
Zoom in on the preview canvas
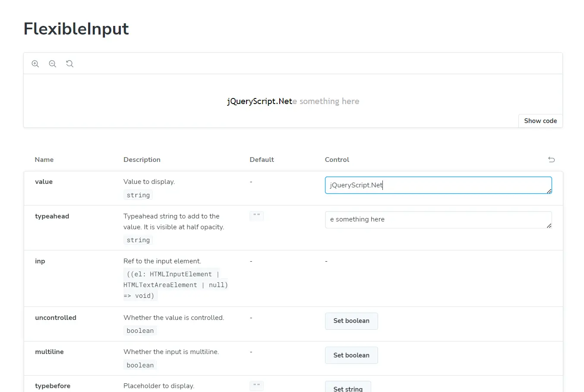(x=35, y=64)
